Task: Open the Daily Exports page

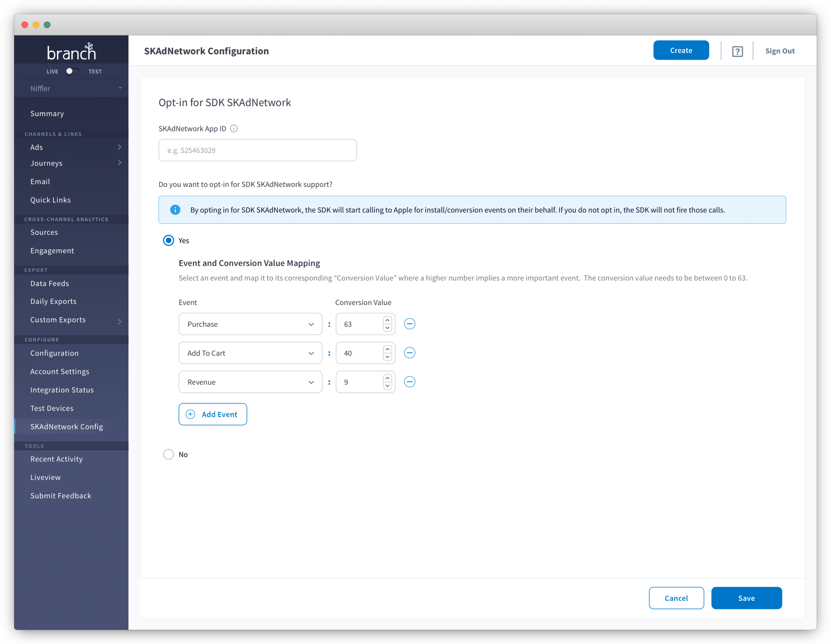Action: [53, 301]
